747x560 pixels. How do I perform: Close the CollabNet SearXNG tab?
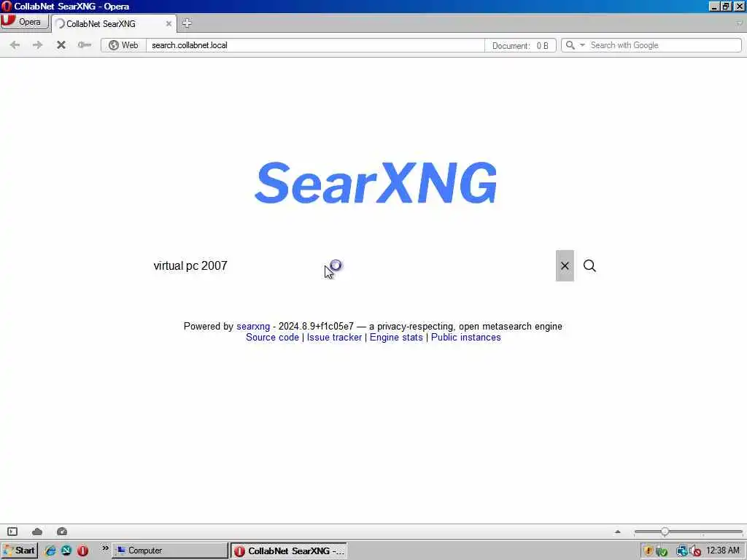tap(169, 23)
